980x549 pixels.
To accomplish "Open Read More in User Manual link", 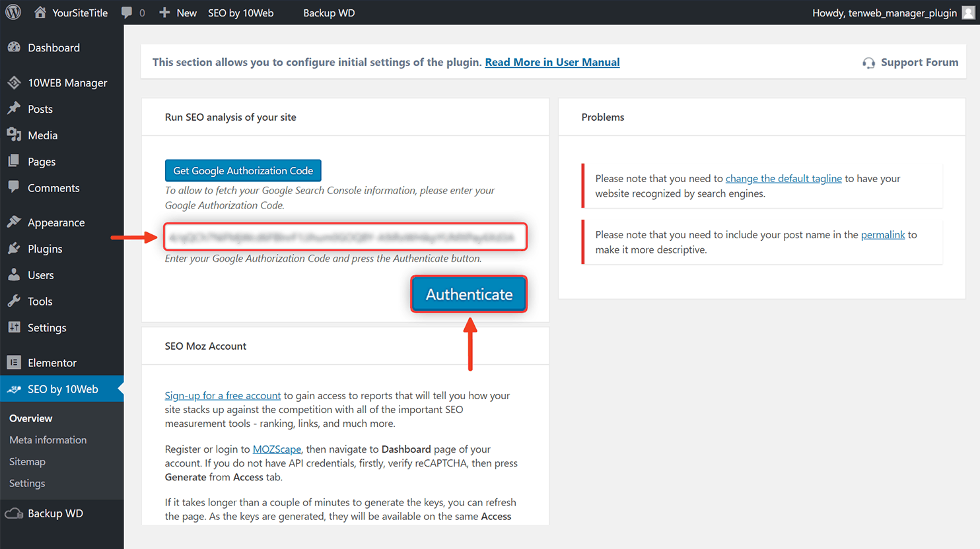I will (552, 62).
